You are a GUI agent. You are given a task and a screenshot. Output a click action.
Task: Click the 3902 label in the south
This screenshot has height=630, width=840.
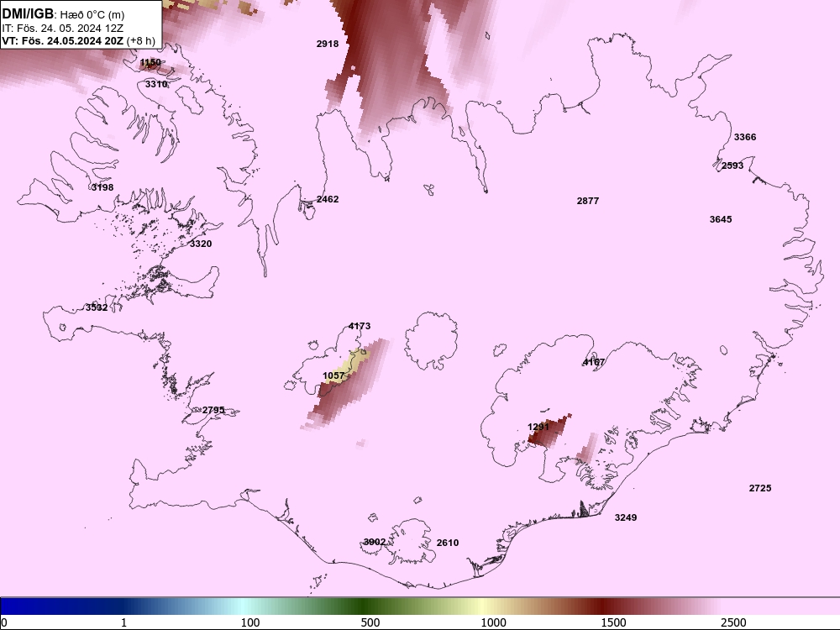tap(375, 542)
